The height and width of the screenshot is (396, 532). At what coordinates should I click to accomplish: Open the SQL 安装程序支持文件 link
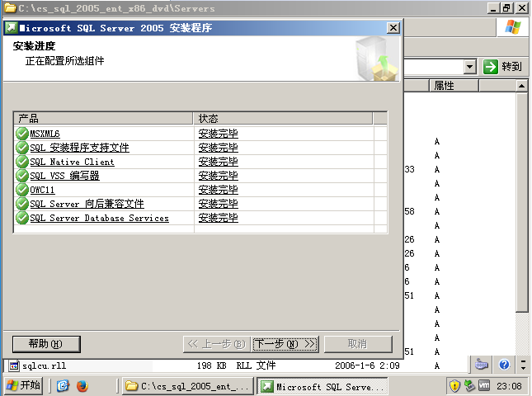79,148
